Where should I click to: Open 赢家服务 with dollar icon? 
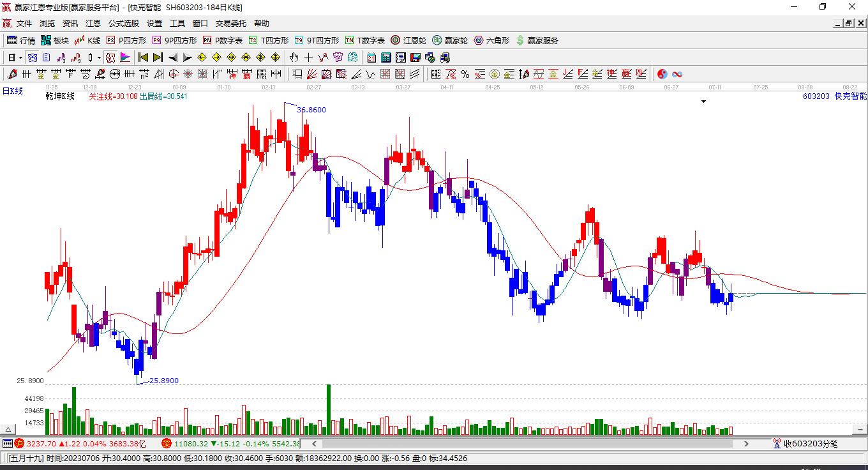[537, 40]
